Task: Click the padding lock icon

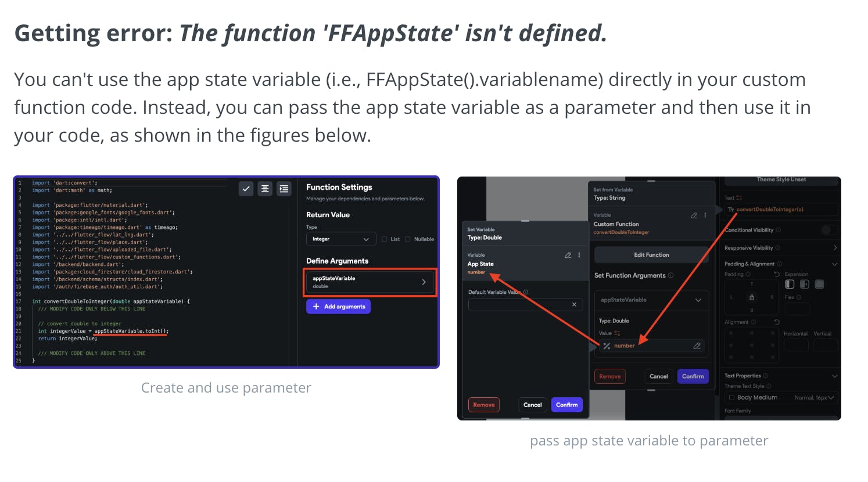Action: click(752, 297)
